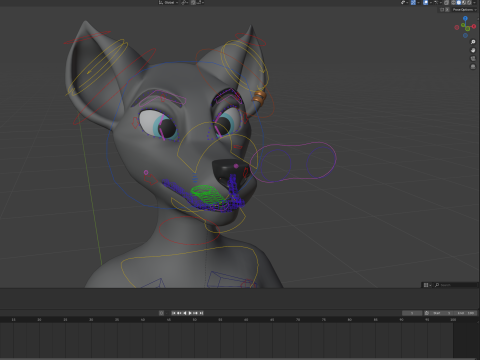The image size is (480, 360).
Task: Click the current frame number field
Action: pyautogui.click(x=412, y=313)
